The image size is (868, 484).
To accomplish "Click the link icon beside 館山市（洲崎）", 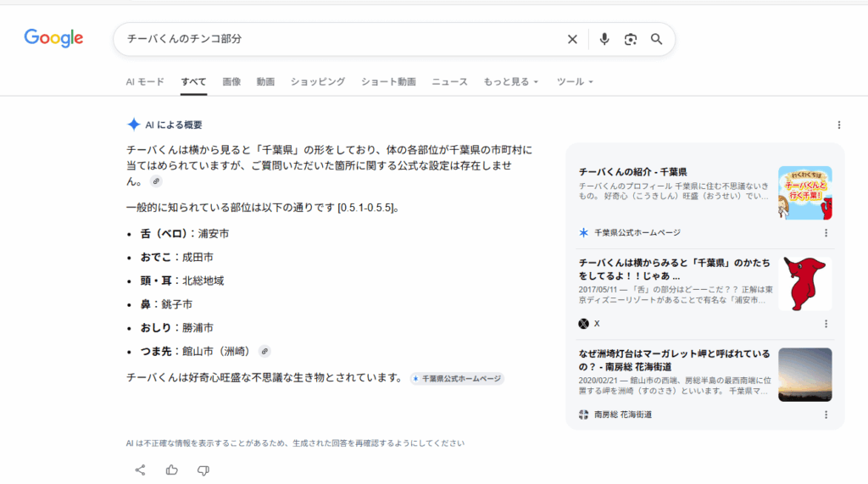I will pyautogui.click(x=264, y=351).
